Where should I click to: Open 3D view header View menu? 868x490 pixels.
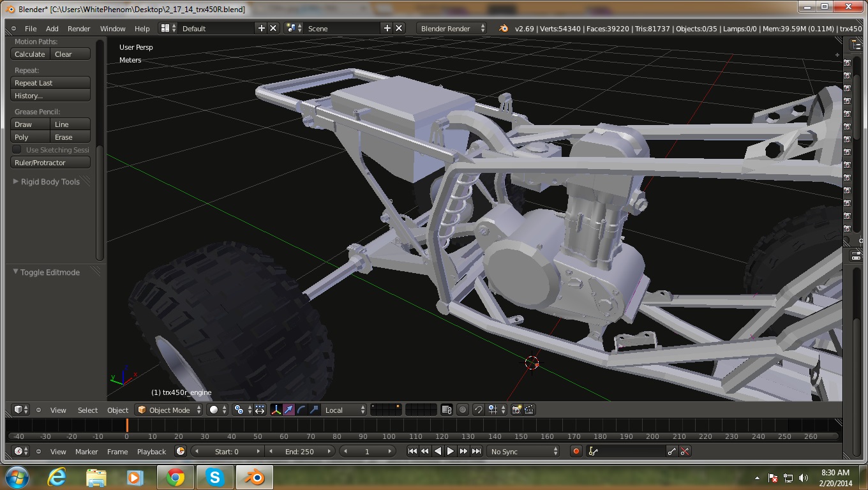[x=58, y=410]
